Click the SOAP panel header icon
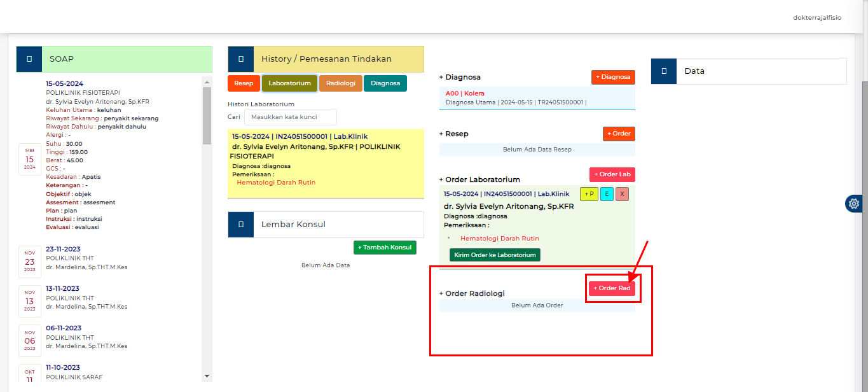The image size is (868, 392). pos(29,59)
